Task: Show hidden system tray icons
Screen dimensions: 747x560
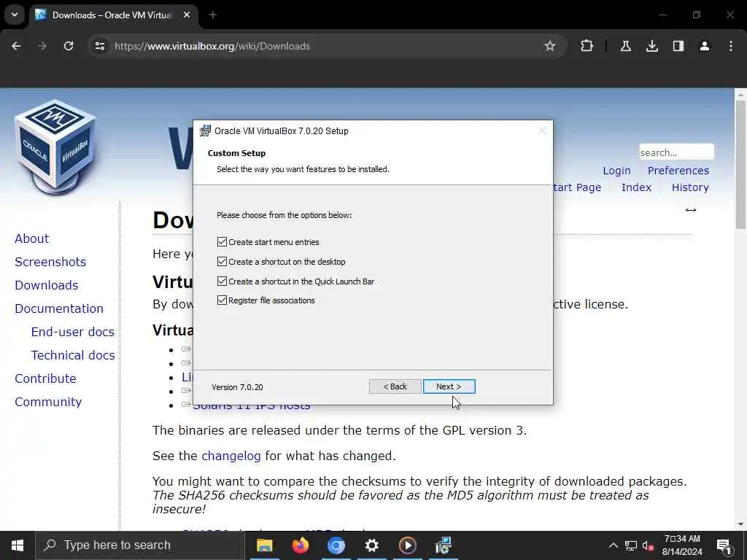Action: point(613,545)
